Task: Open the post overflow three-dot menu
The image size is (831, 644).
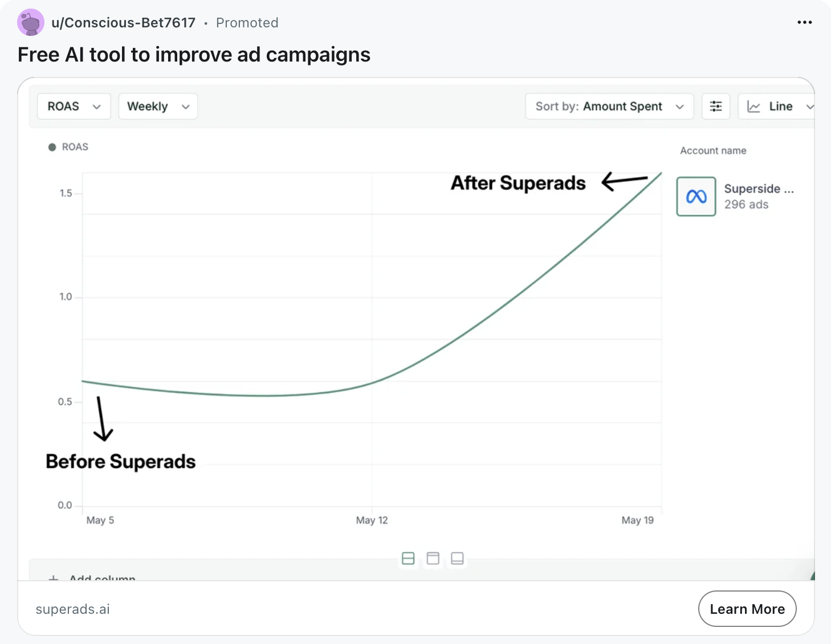Action: coord(804,22)
